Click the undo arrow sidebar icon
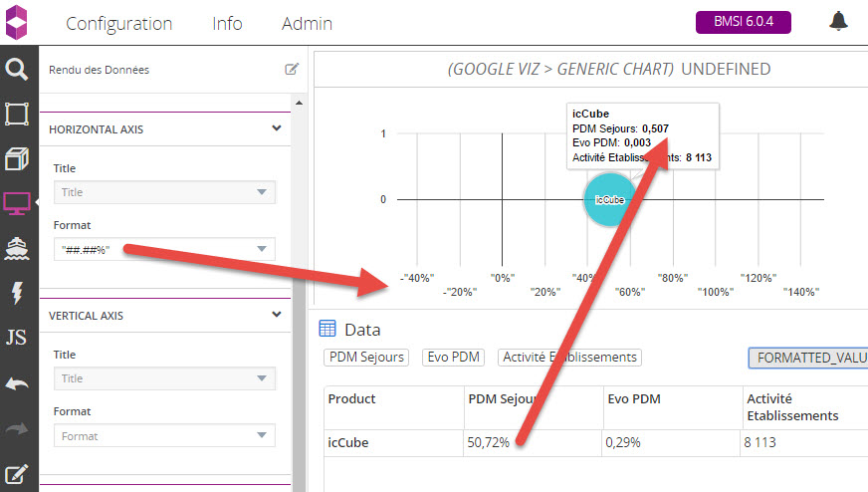 tap(17, 382)
